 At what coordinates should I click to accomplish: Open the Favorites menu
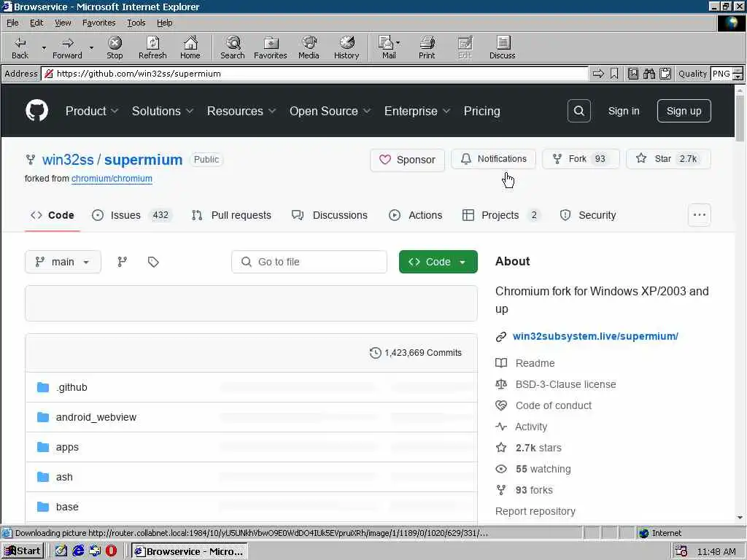click(98, 23)
